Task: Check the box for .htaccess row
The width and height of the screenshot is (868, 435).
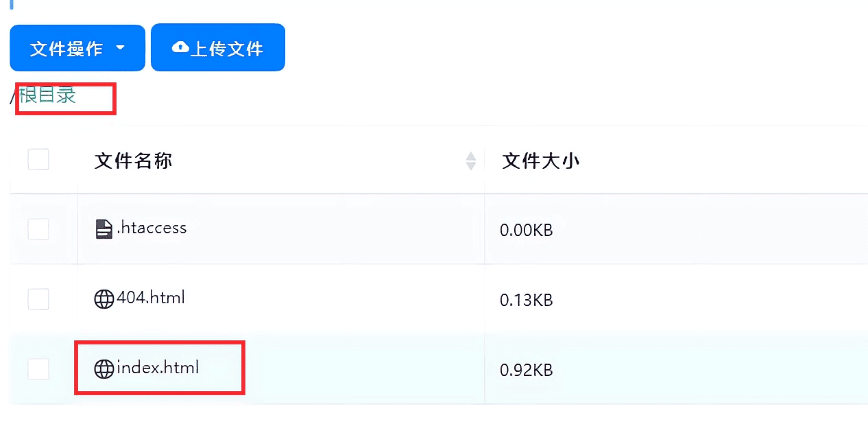Action: (38, 229)
